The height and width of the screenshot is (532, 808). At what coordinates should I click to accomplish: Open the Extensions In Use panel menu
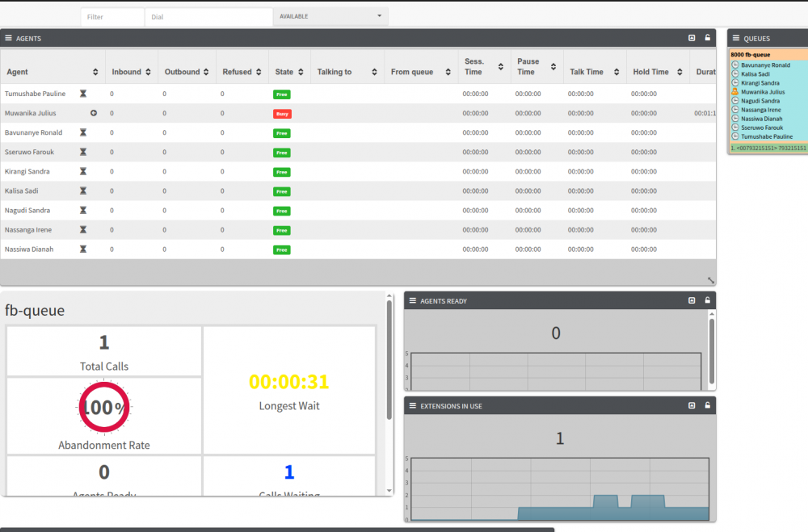412,406
